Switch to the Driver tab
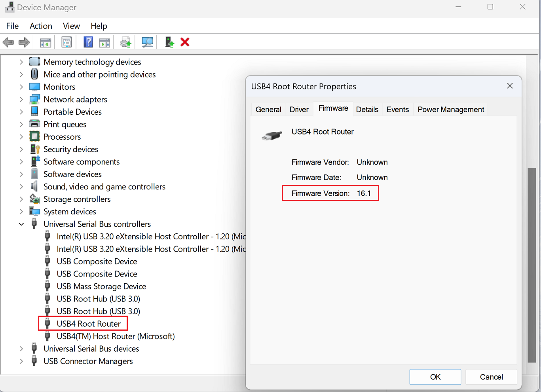541x392 pixels. coord(299,110)
